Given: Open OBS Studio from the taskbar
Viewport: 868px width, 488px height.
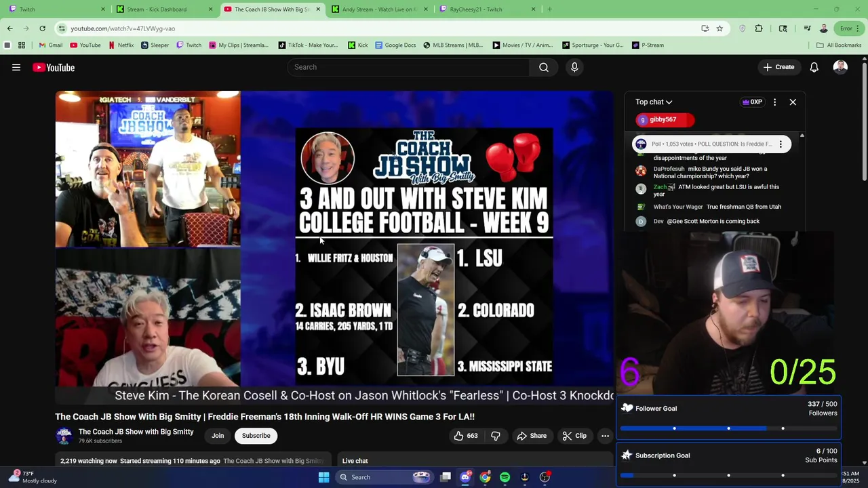Looking at the screenshot, I should pos(545,477).
